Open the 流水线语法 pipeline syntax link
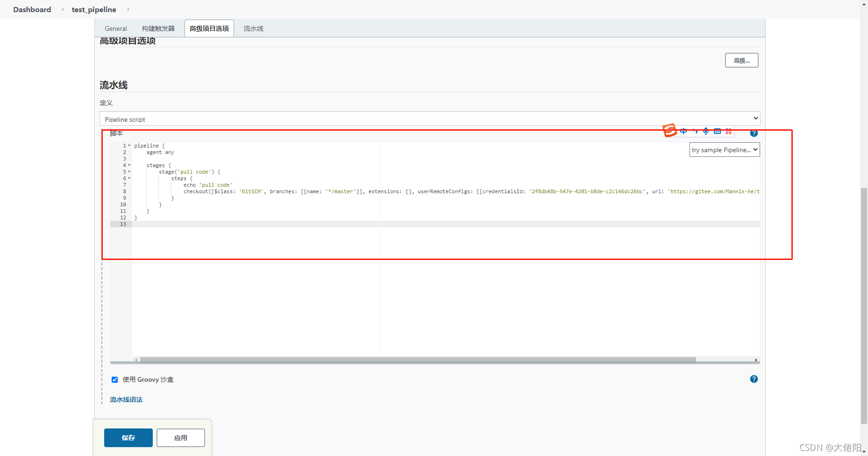The image size is (868, 456). pos(126,400)
